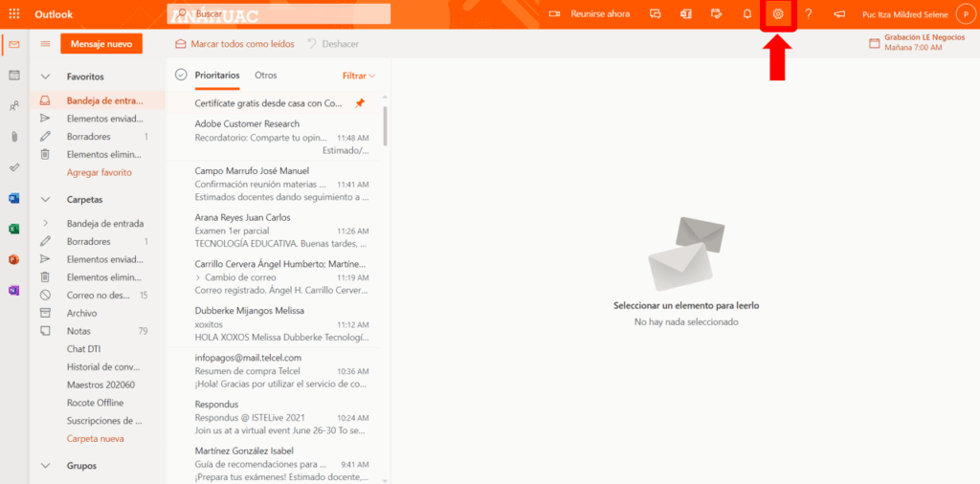Toggle the hamburger navigation pane button
Image resolution: width=980 pixels, height=484 pixels.
coord(45,44)
